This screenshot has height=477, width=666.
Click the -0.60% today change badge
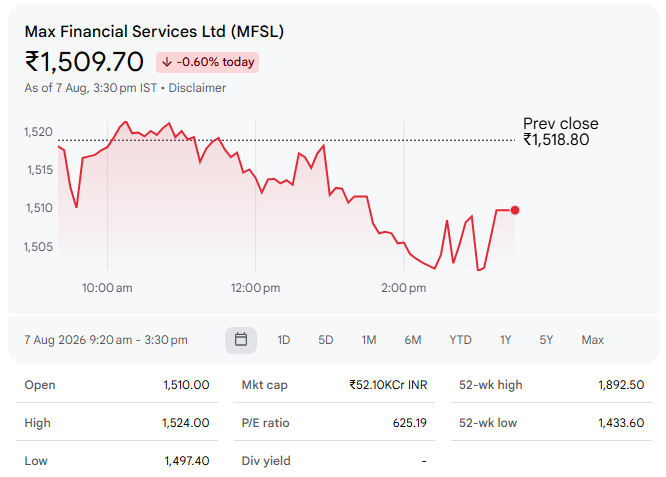(207, 62)
